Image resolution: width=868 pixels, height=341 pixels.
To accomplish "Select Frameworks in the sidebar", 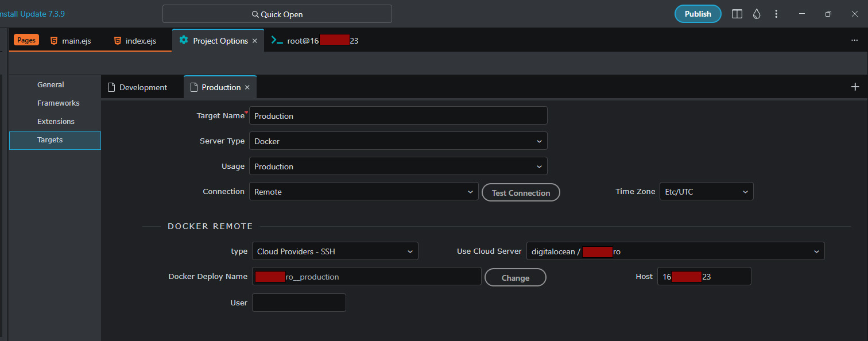I will pyautogui.click(x=59, y=103).
